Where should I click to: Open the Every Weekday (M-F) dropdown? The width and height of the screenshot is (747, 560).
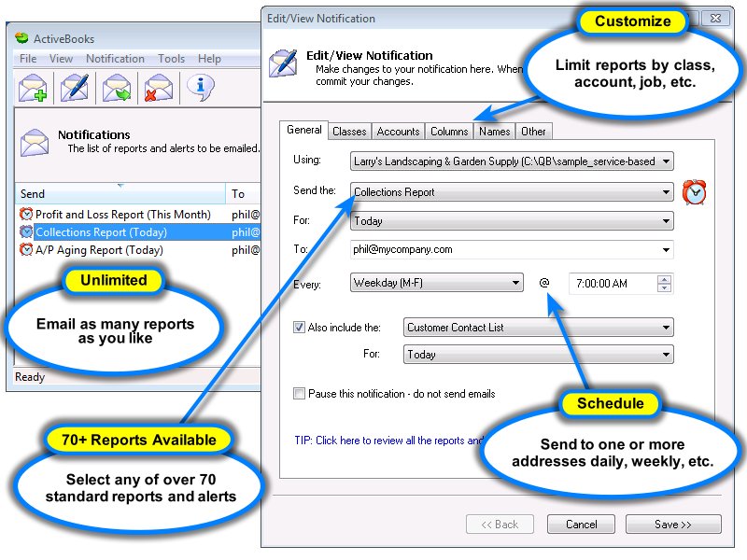coord(436,283)
